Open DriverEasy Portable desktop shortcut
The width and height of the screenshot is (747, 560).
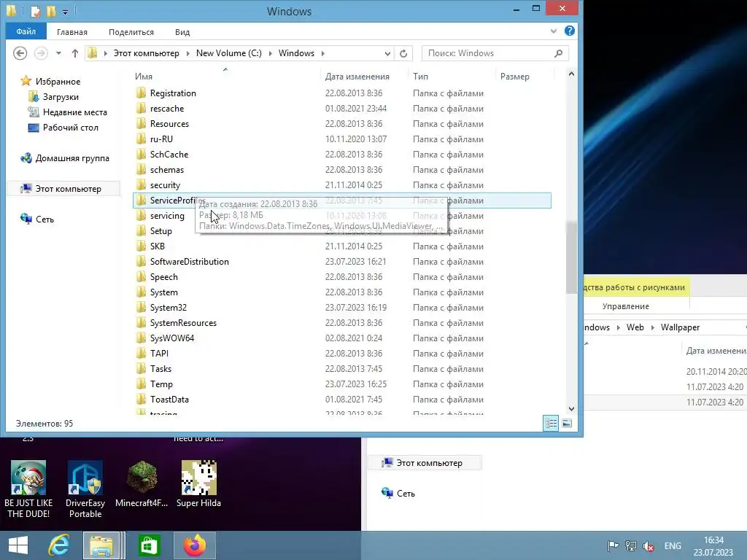[85, 489]
